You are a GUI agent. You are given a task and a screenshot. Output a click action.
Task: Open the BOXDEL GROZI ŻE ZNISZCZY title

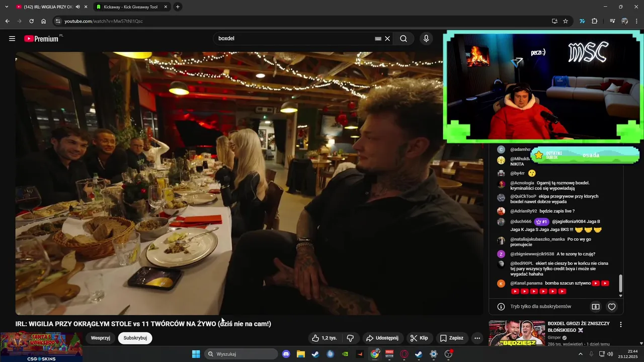tap(579, 327)
